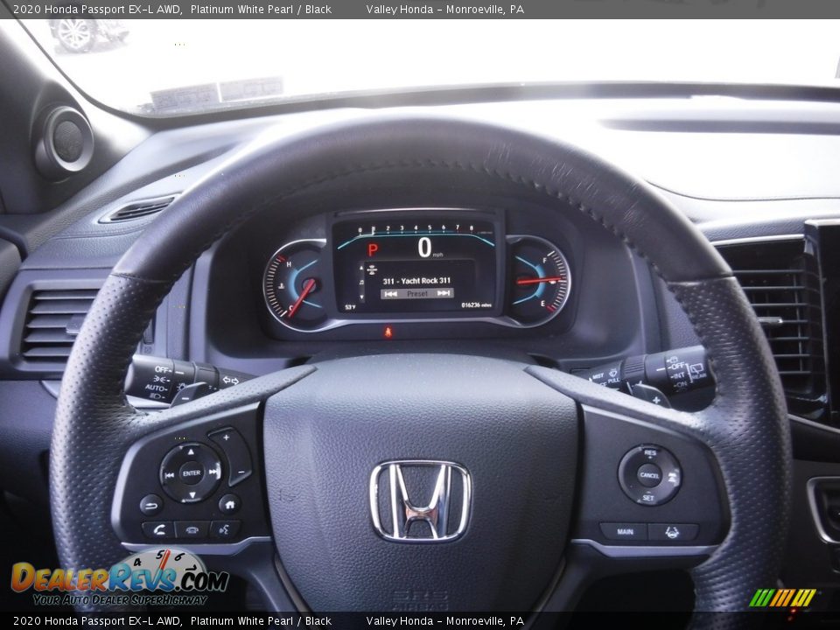Select AUTO on the headlight stalk
This screenshot has width=840, height=630.
coord(156,388)
